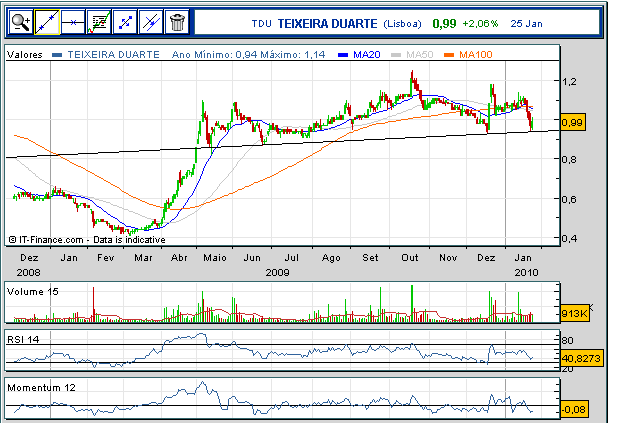Viewport: 640px width, 423px height.
Task: Select the trend line drawing tool
Action: pos(47,22)
